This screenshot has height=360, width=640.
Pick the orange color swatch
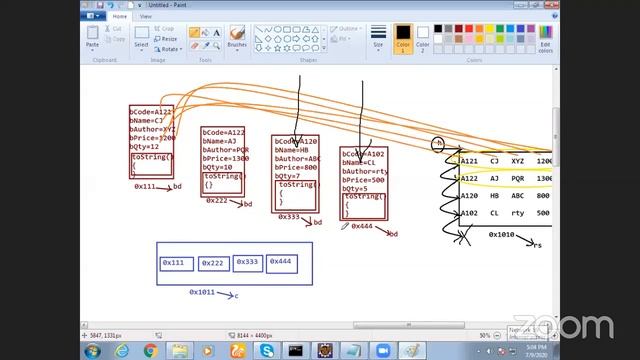[479, 29]
